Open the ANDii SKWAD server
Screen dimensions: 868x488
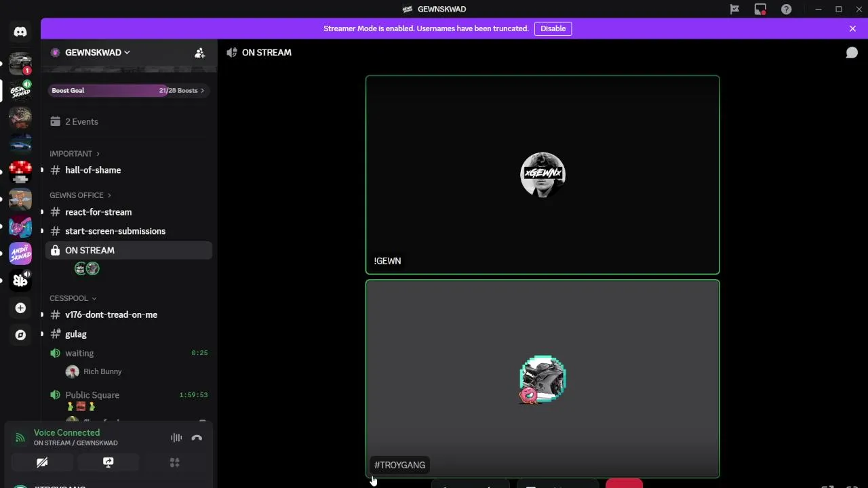point(20,253)
